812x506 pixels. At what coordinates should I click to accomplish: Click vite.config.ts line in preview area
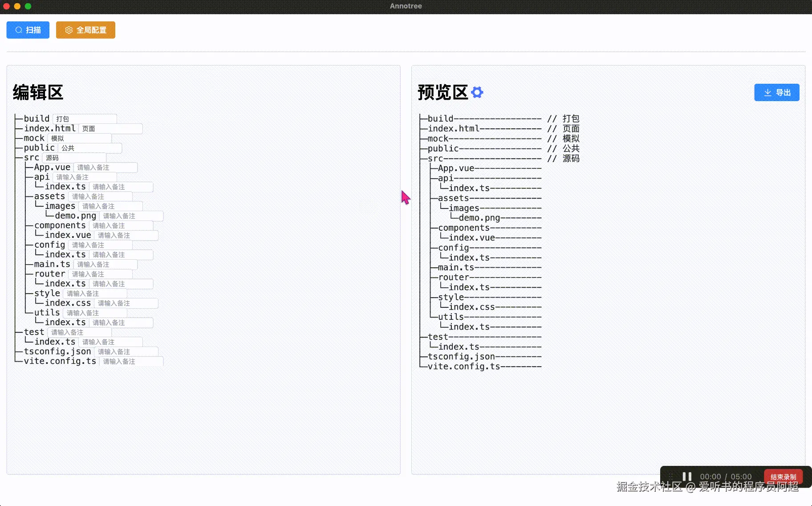pyautogui.click(x=481, y=366)
